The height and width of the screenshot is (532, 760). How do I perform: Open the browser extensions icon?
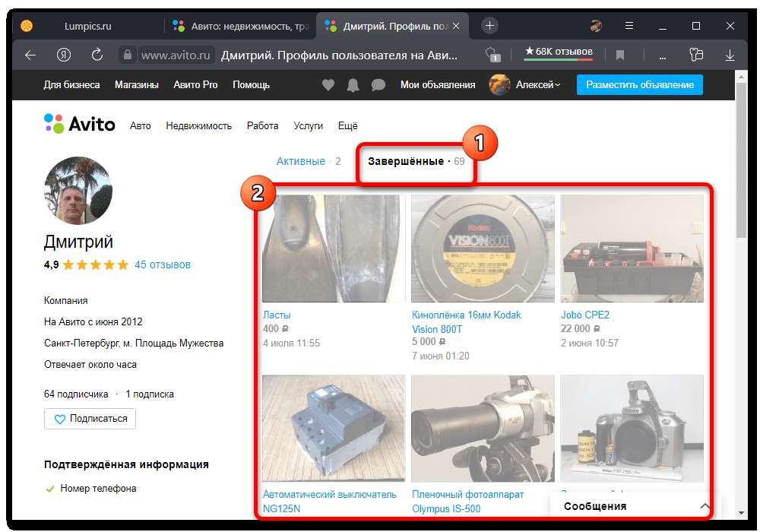click(x=696, y=55)
